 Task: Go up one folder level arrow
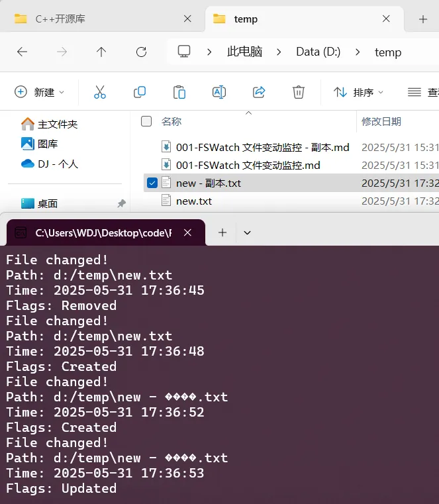(101, 52)
